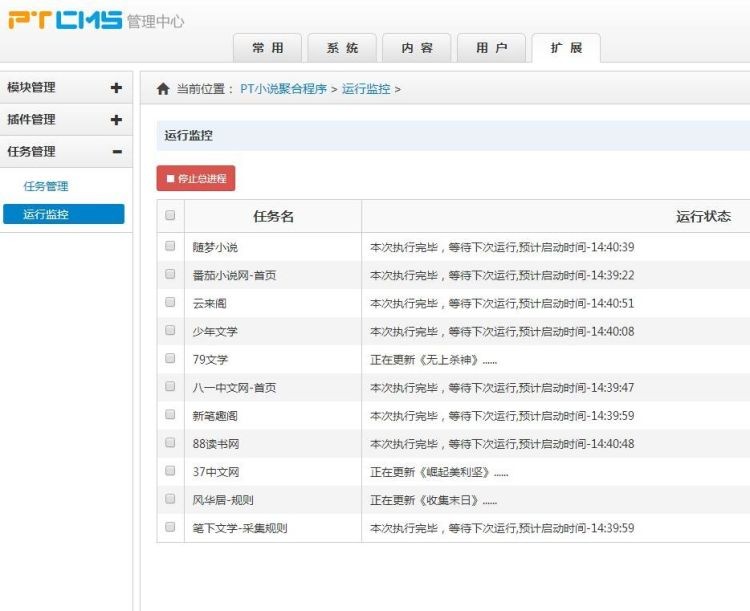Expand 模块管理 with plus icon
This screenshot has width=750, height=611.
tap(116, 88)
